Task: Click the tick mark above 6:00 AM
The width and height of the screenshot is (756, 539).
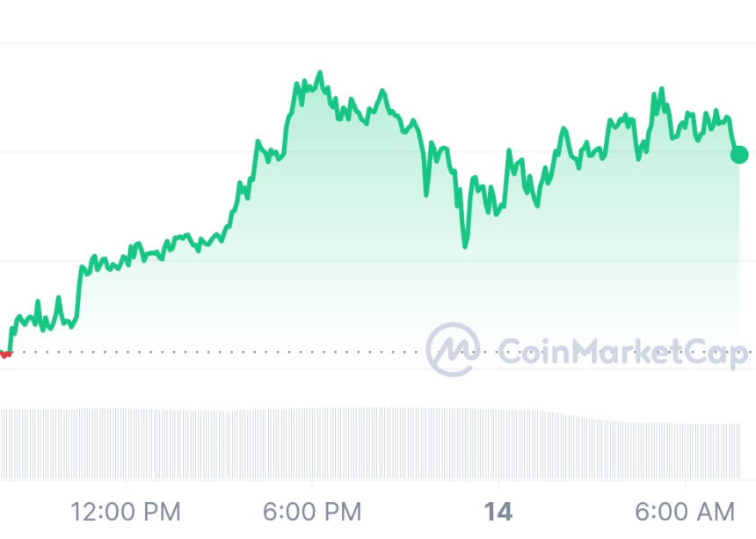Action: tap(686, 484)
